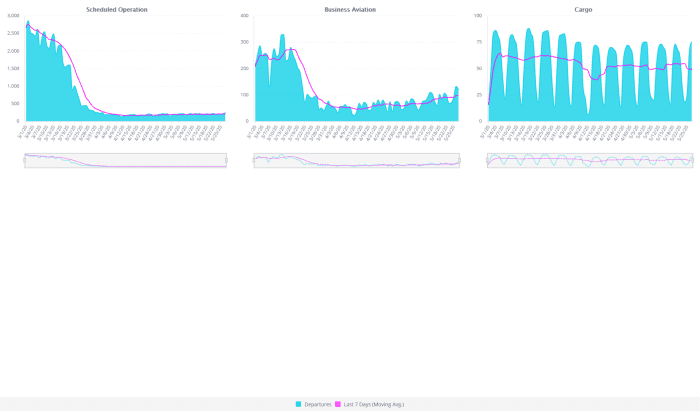
Task: Click the 'Last 7 Days (Moving Avg.)' legend label
Action: [374, 404]
